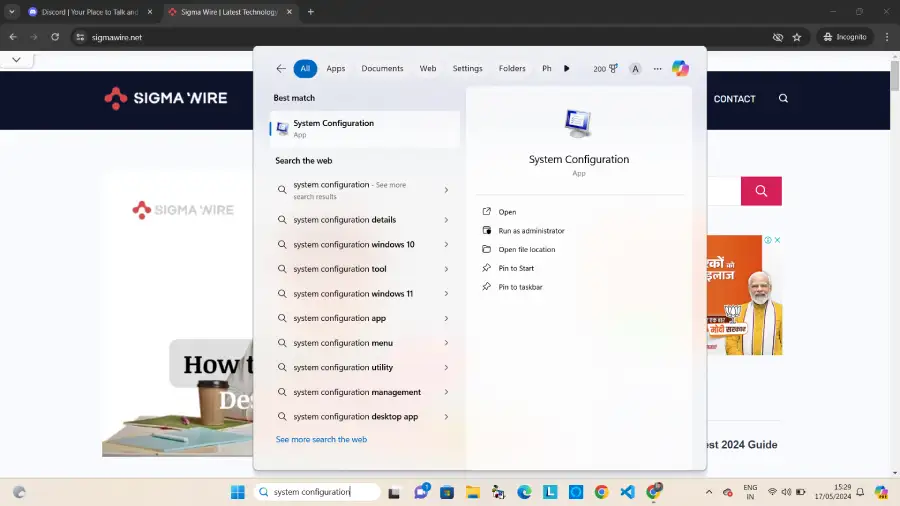The image size is (900, 506).
Task: Click the large System Configuration app icon
Action: [578, 123]
